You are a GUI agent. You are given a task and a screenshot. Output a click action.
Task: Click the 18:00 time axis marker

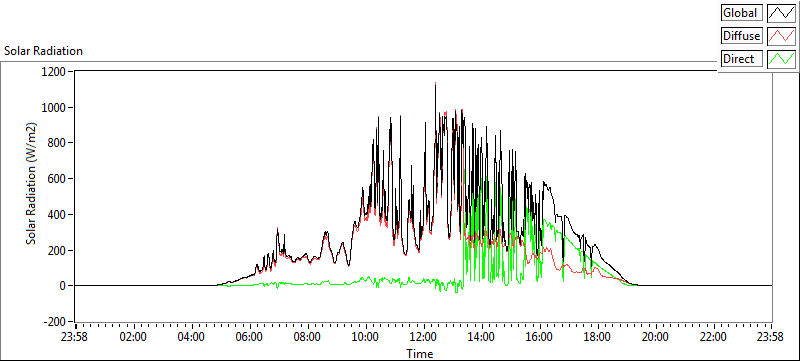[x=597, y=337]
